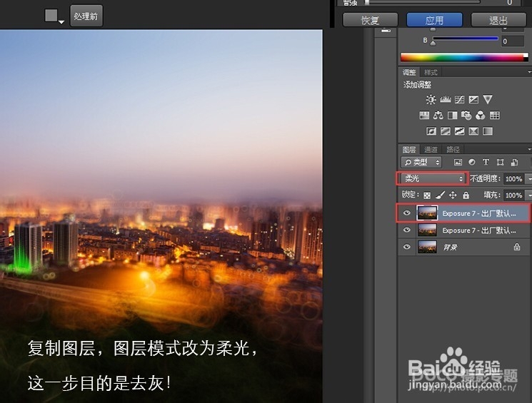Filter layers by adjustment layers icon
The image size is (532, 403).
(472, 163)
